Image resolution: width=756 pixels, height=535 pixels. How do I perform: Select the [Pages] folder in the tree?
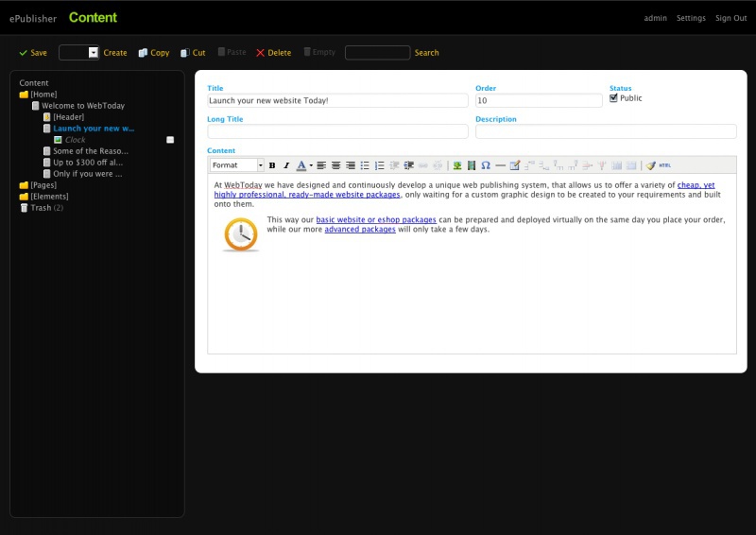[43, 185]
